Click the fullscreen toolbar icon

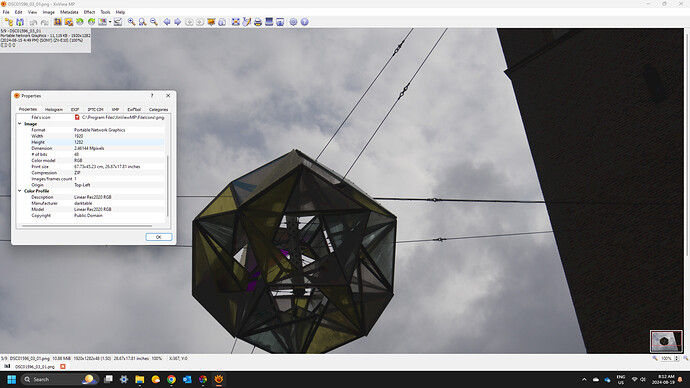(235, 22)
